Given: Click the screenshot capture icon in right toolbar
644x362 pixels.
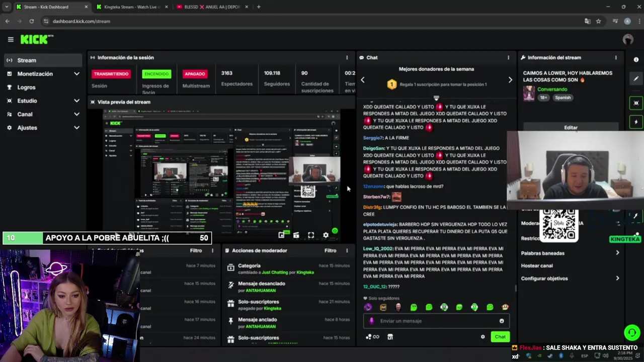Looking at the screenshot, I should (x=636, y=103).
